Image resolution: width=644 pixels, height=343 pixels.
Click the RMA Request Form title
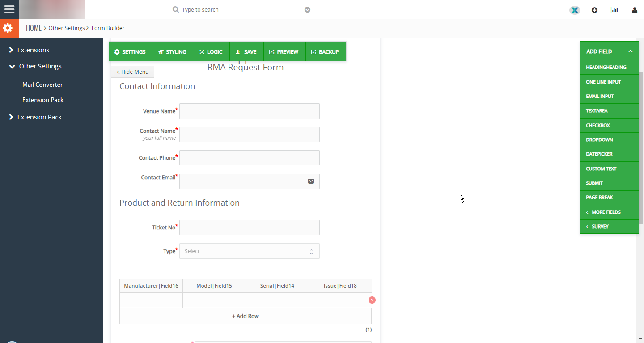[246, 68]
